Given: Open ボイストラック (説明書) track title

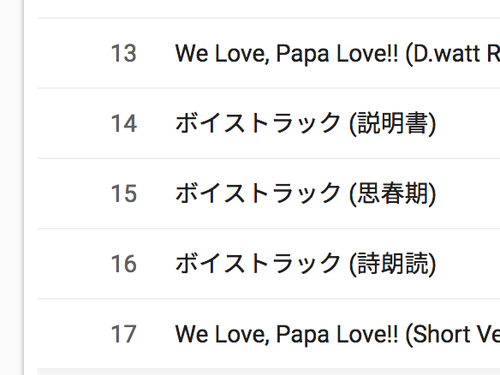Looking at the screenshot, I should point(306,123).
